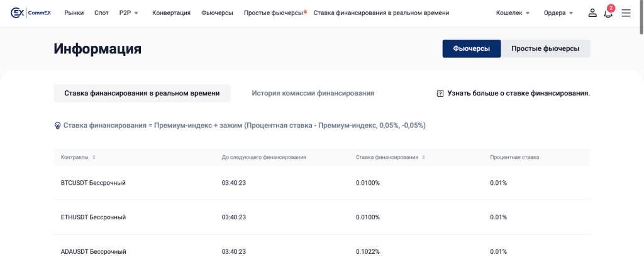
Task: Open BTCUSDT Бессрочный contract row
Action: pos(93,183)
